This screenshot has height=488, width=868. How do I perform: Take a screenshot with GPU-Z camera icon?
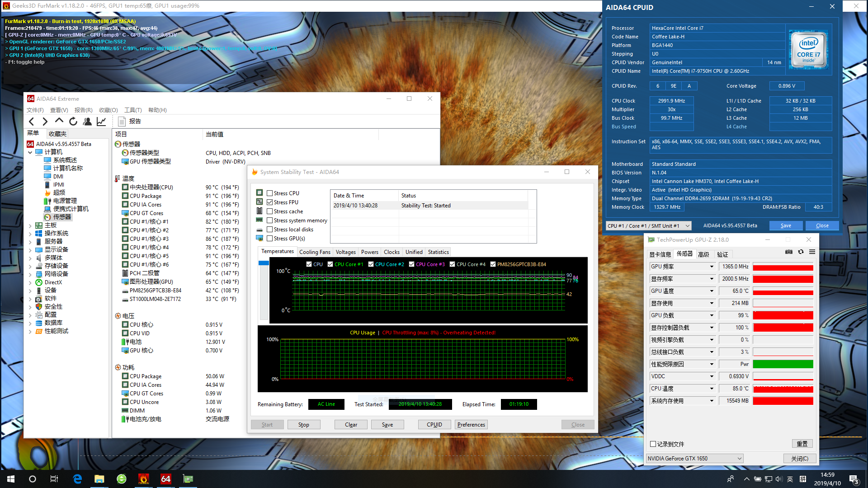(788, 252)
